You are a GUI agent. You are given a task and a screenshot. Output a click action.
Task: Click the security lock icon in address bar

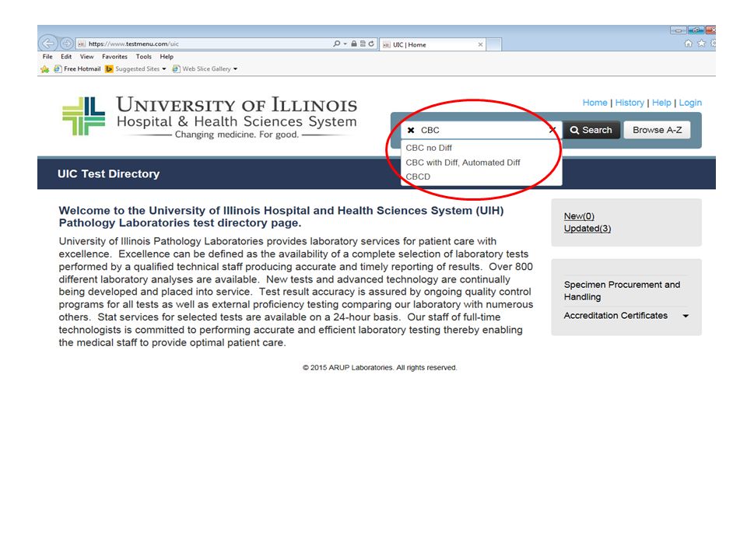coord(354,44)
